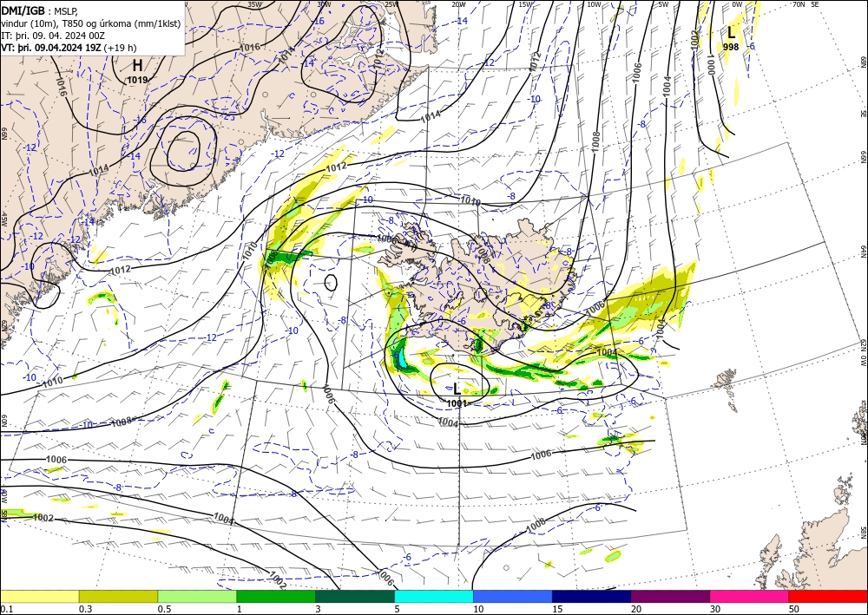Click the 'L' low marker south of Iceland

click(x=457, y=389)
